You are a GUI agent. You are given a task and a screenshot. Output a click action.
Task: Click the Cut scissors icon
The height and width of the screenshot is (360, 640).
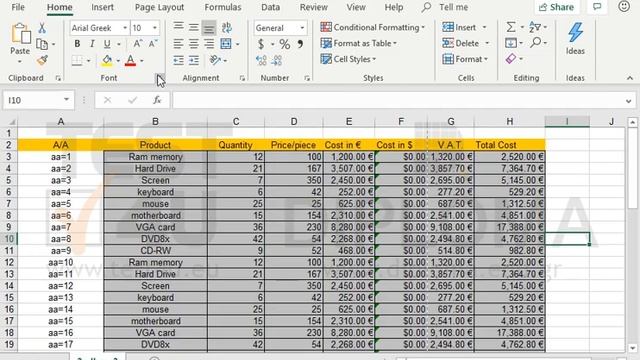coord(42,28)
